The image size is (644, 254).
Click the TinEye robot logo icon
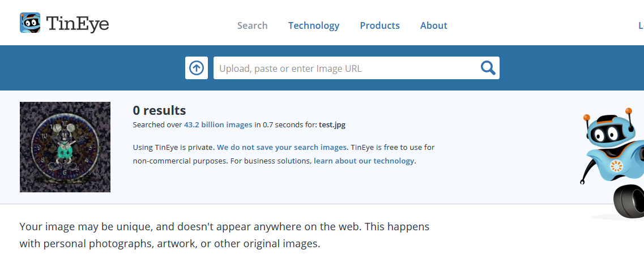(x=30, y=23)
